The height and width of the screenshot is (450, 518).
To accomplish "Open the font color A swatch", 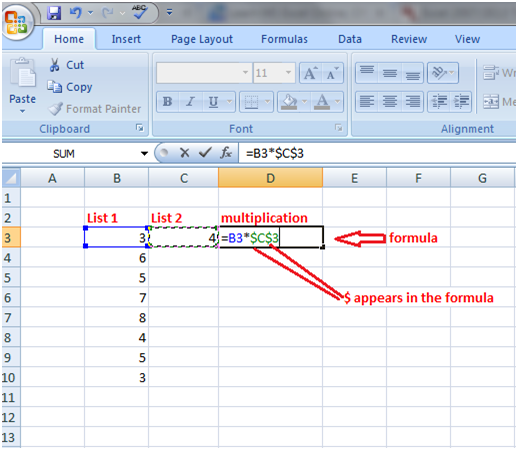I will point(322,101).
